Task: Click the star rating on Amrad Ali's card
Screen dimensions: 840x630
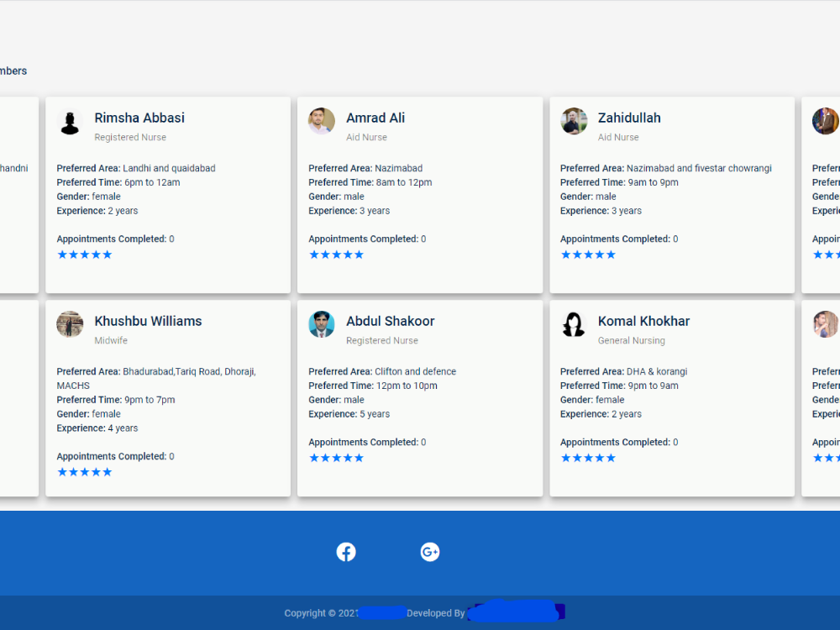Action: [x=336, y=255]
